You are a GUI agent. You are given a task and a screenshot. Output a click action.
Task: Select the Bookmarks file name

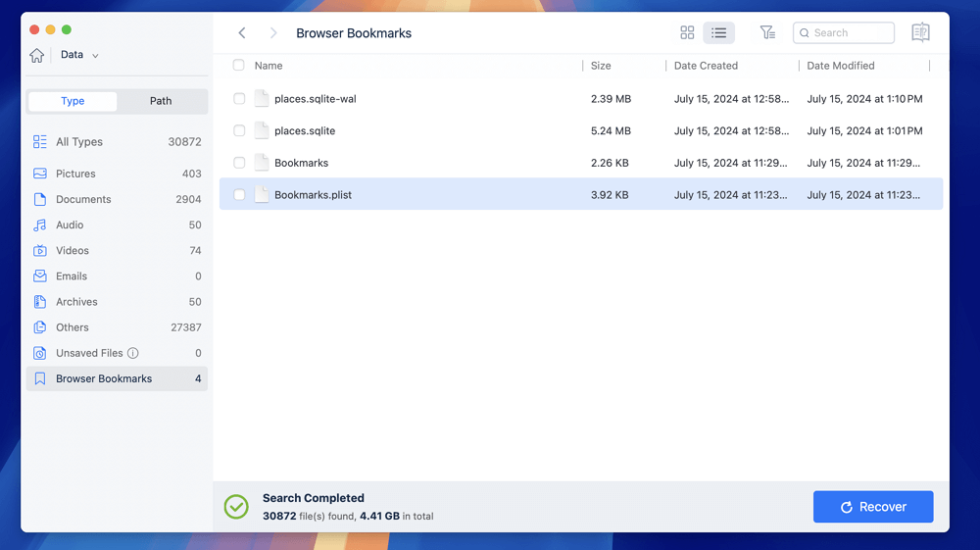pyautogui.click(x=301, y=163)
